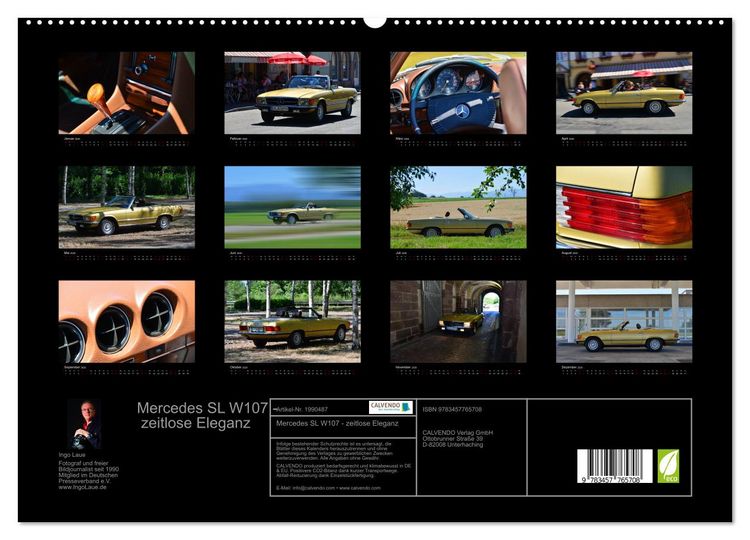Open the December car under white canopy photo
This screenshot has width=750, height=540.
pos(624,321)
